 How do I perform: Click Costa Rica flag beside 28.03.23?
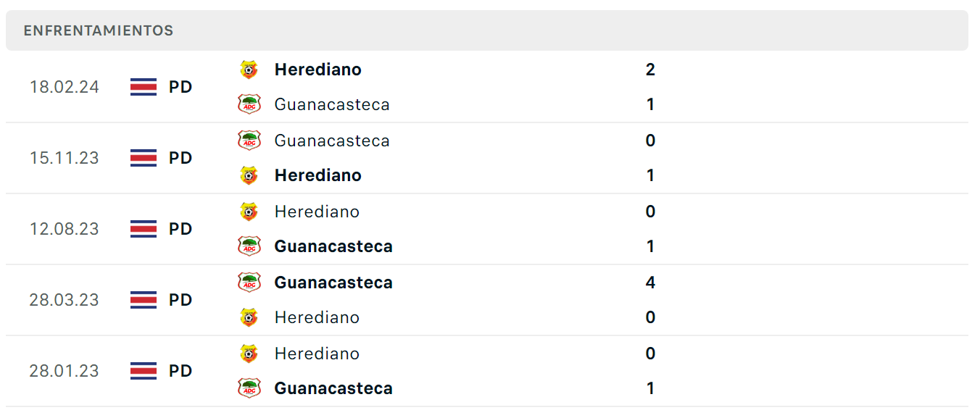144,300
